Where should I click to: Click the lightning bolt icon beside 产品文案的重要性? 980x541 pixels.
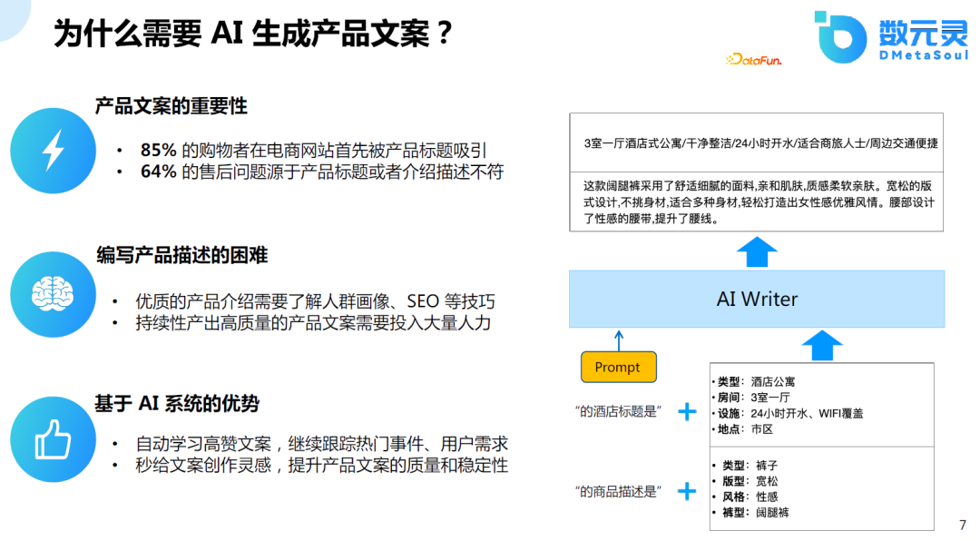53,151
